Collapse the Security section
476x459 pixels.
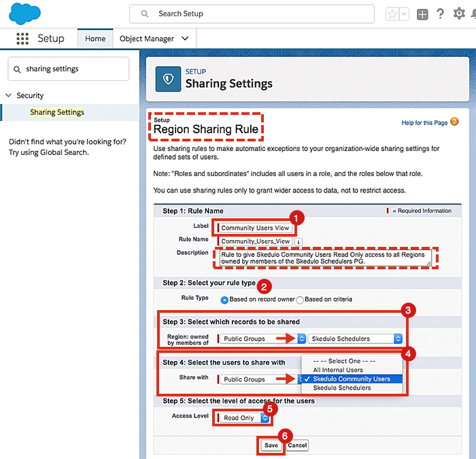tap(8, 95)
